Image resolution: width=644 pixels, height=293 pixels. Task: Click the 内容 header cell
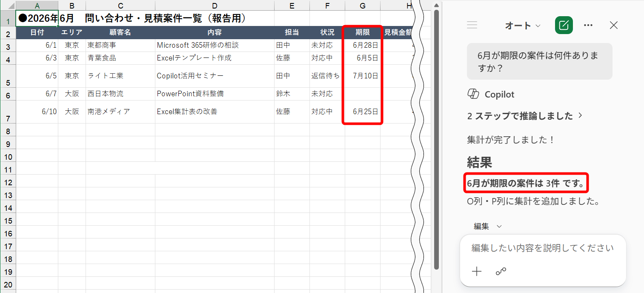tap(215, 32)
